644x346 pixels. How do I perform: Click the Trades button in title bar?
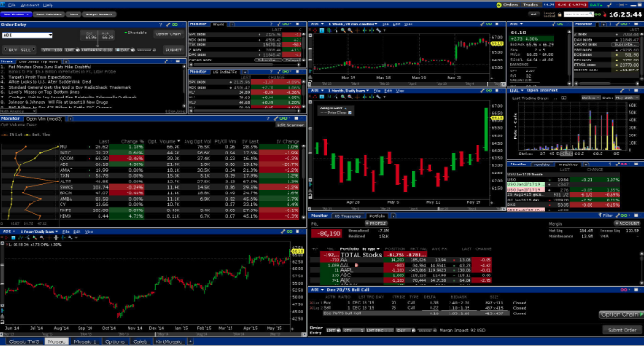pos(530,5)
